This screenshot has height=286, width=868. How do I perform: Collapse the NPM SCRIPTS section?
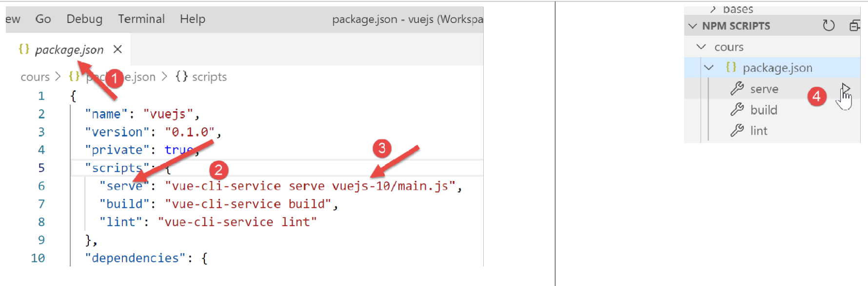pyautogui.click(x=693, y=26)
